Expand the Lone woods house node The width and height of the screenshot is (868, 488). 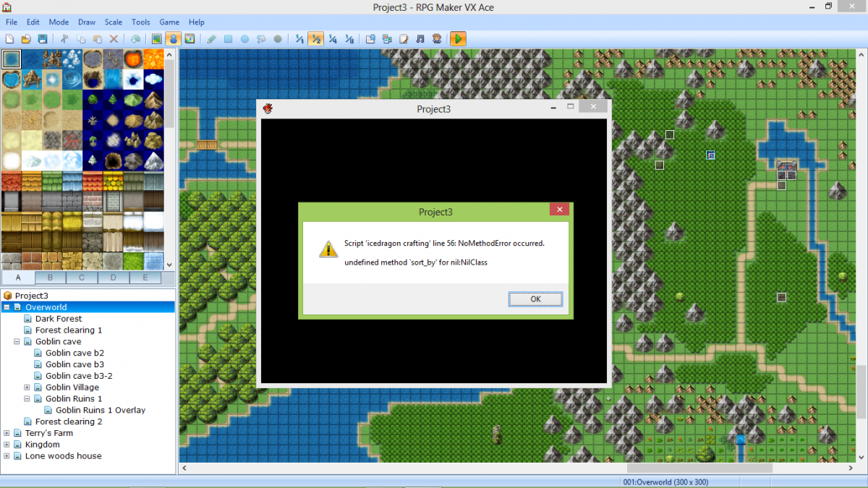7,456
